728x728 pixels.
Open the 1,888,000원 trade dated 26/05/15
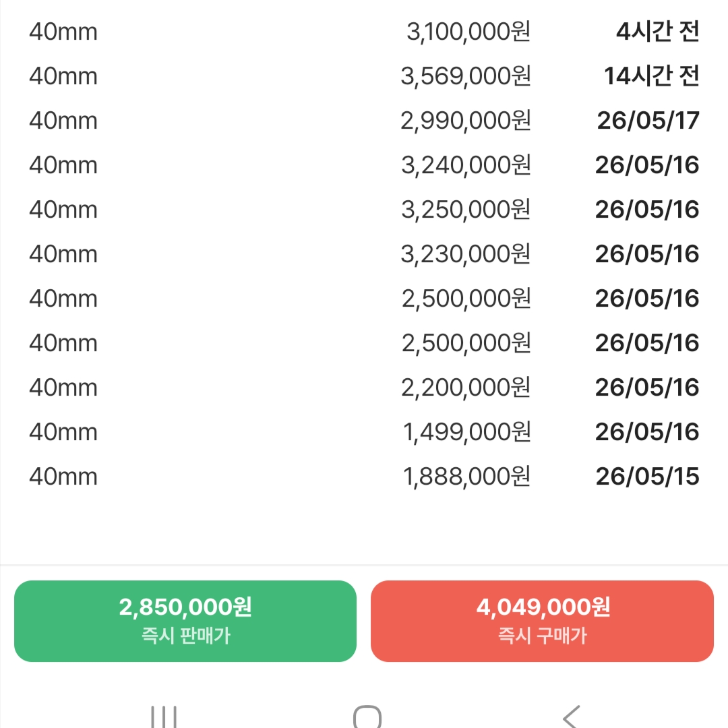[x=364, y=477]
